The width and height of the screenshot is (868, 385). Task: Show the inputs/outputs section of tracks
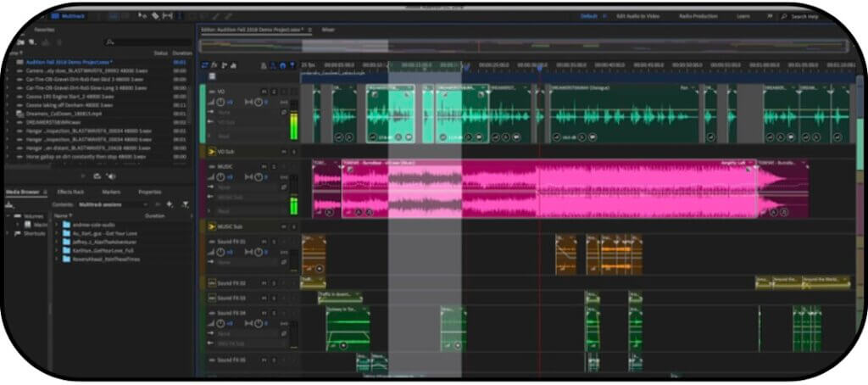pyautogui.click(x=205, y=64)
